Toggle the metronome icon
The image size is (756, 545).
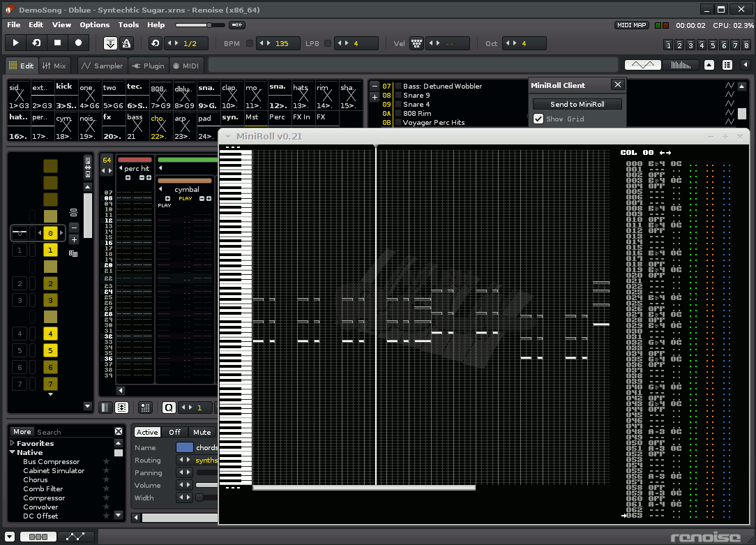point(126,43)
